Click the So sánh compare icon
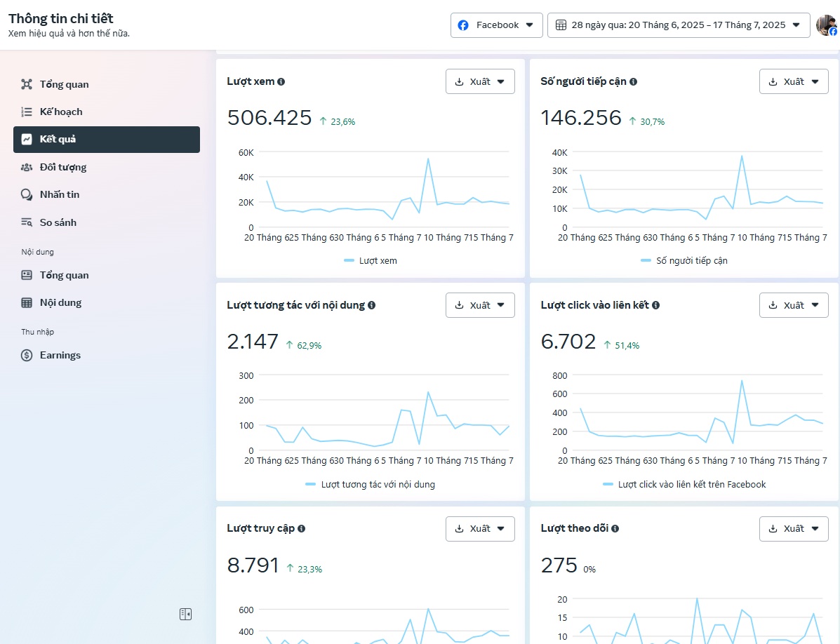 26,222
